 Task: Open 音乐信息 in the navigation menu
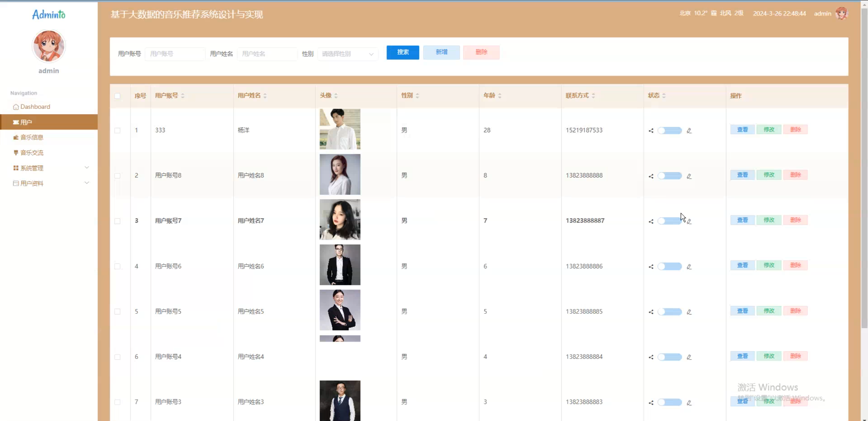(x=32, y=137)
